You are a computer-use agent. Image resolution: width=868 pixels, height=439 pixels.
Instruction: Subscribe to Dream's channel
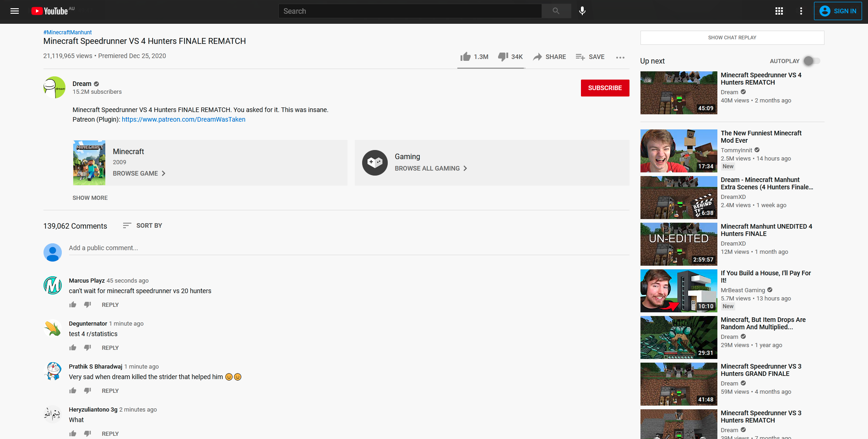tap(605, 88)
